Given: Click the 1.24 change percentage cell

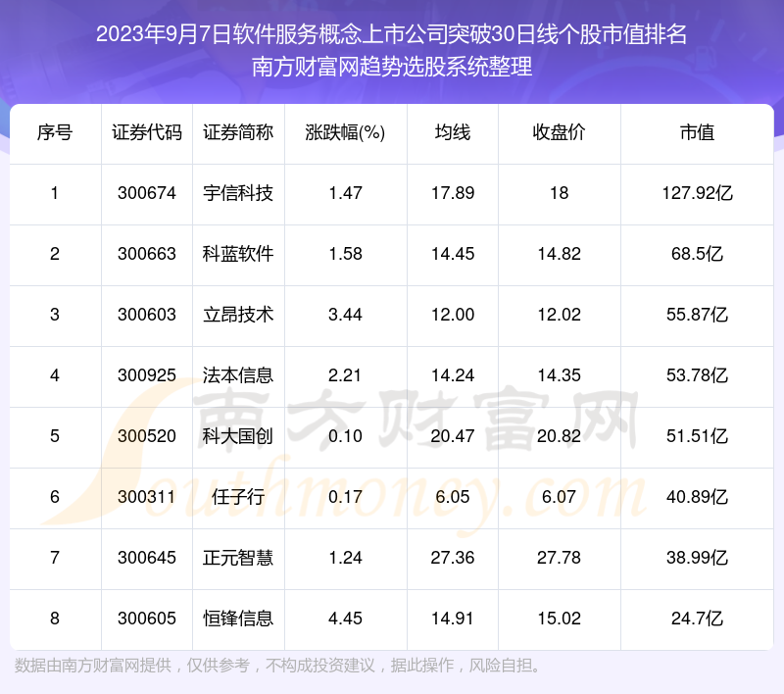Looking at the screenshot, I should pos(345,558).
